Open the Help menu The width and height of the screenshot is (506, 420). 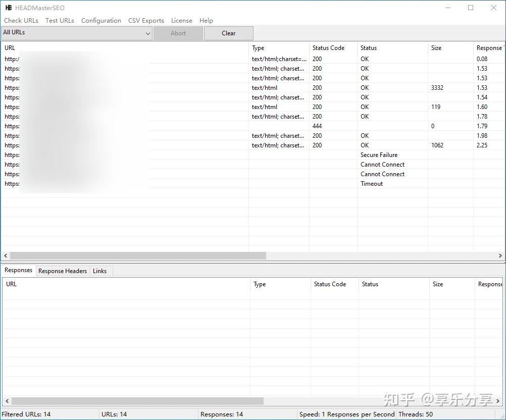(206, 21)
